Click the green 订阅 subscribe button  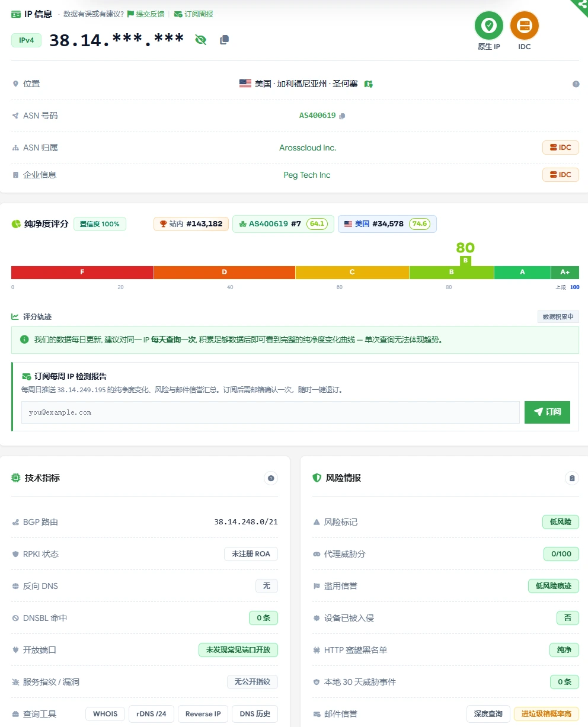coord(547,412)
